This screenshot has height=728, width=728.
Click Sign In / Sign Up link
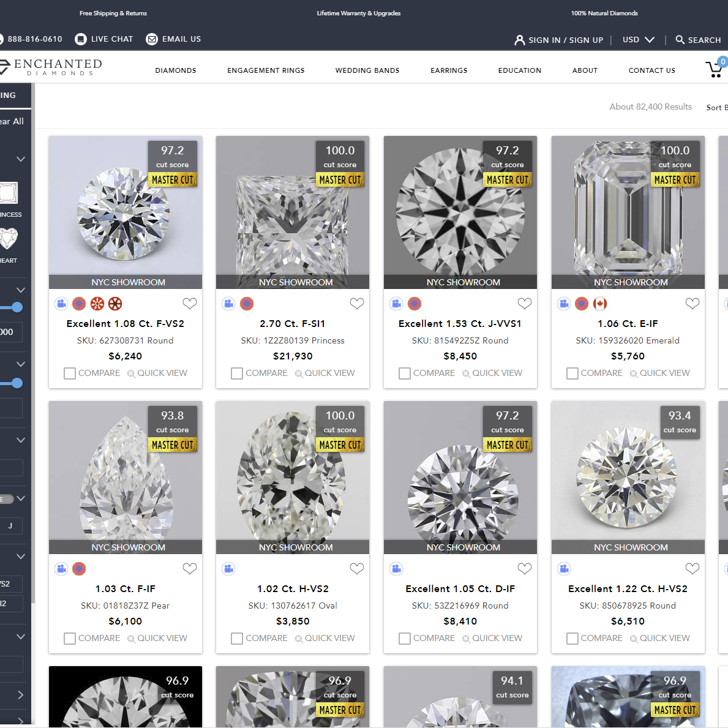(566, 40)
